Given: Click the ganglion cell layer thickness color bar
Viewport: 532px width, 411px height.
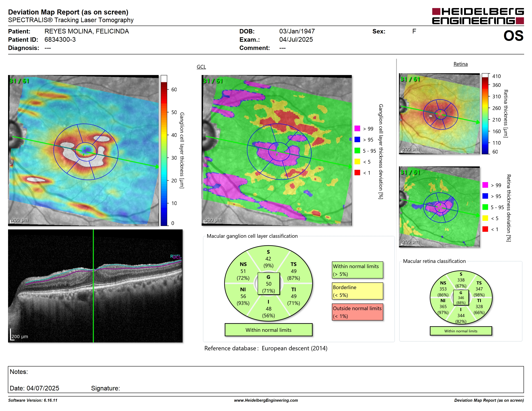Looking at the screenshot, I should 164,150.
